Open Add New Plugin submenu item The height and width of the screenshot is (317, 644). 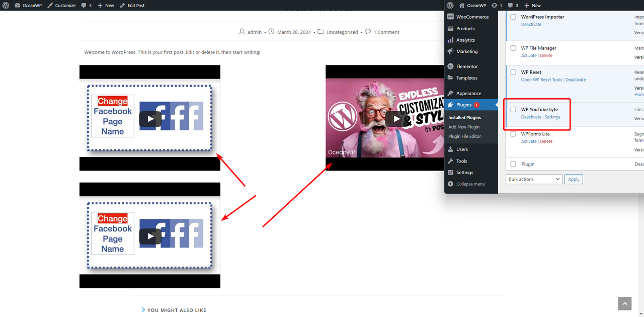tap(464, 127)
